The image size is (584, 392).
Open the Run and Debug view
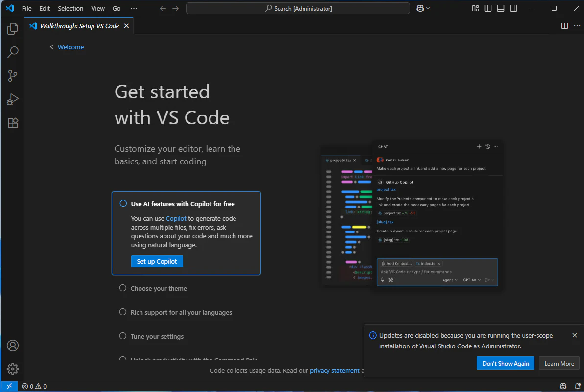(x=13, y=99)
